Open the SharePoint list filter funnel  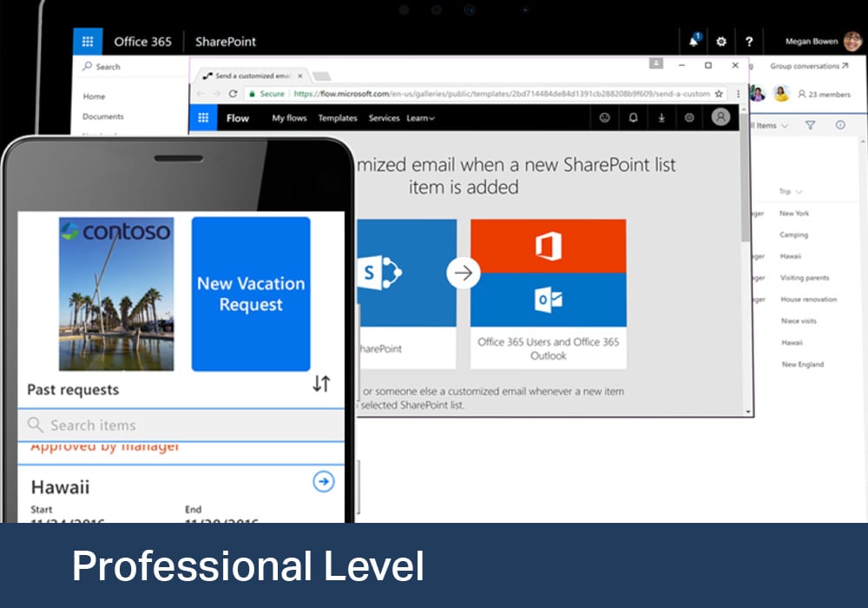pyautogui.click(x=810, y=125)
